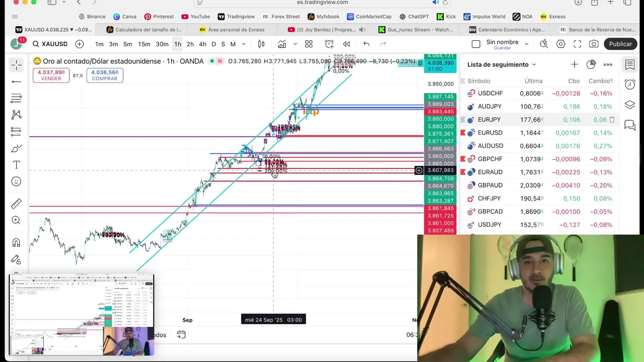644x362 pixels.
Task: Switch to Calendario Económico browser tab
Action: pyautogui.click(x=507, y=30)
